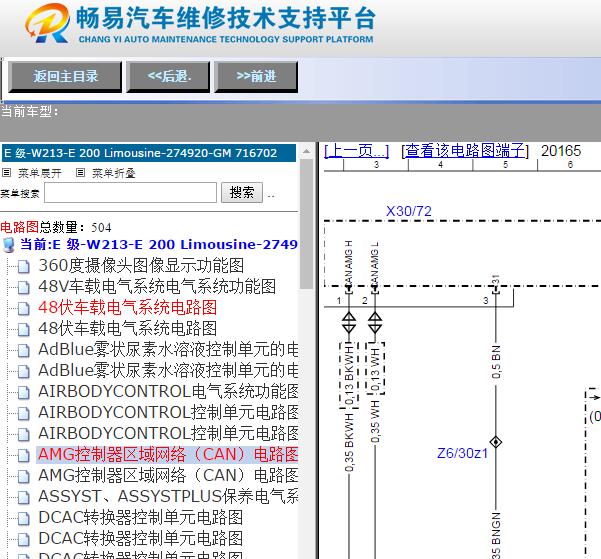Open black AMG控制器区域网络(CAN)电路图
Screen dimensions: 601x559
pyautogui.click(x=168, y=475)
